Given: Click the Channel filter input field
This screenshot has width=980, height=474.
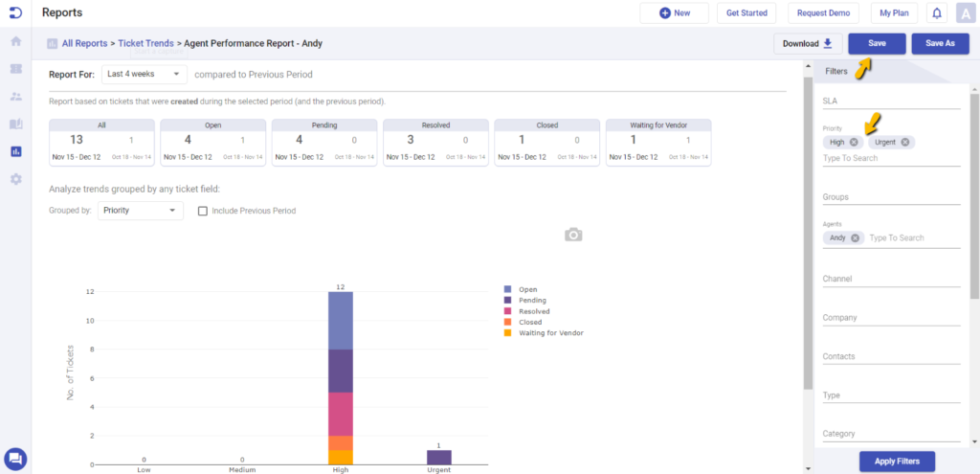Looking at the screenshot, I should pos(890,280).
